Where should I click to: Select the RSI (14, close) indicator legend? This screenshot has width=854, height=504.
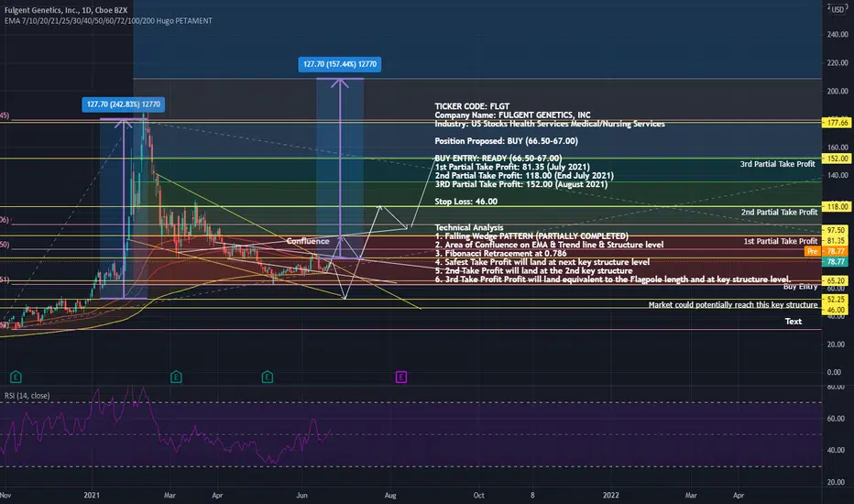pyautogui.click(x=27, y=396)
